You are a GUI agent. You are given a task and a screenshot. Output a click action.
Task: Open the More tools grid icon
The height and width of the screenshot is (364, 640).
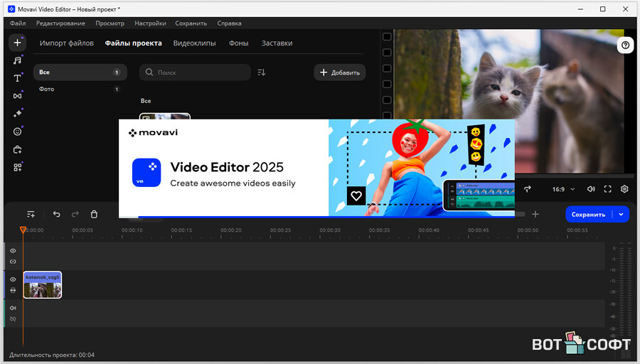(x=17, y=167)
